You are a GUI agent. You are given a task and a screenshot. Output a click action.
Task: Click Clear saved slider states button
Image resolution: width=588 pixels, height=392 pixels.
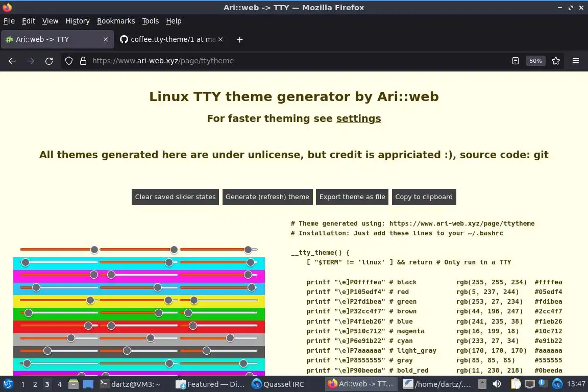tap(175, 197)
